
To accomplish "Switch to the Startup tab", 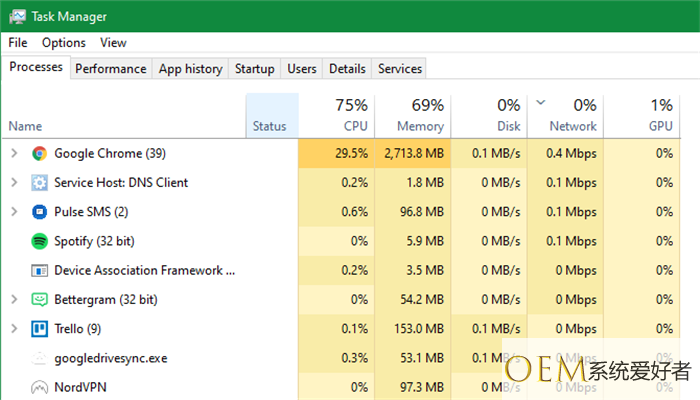I will 254,69.
